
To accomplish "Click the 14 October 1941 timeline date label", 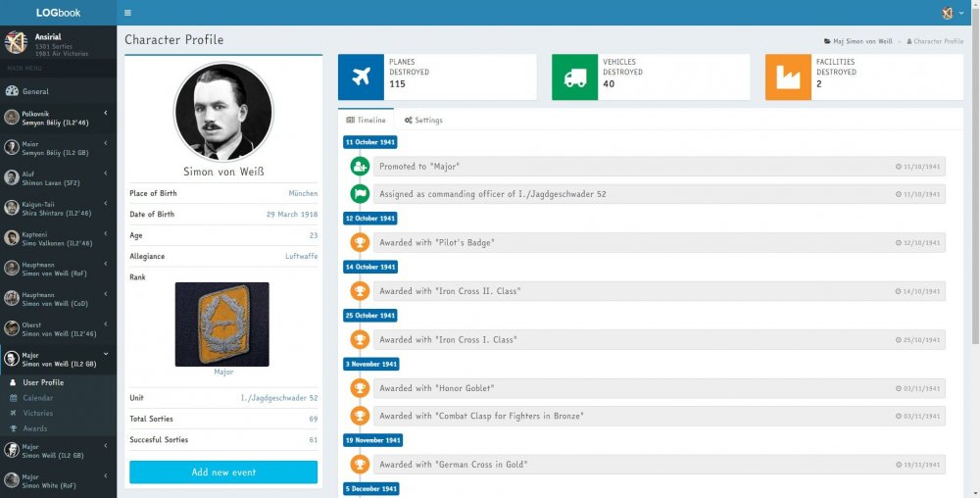I will pos(370,268).
